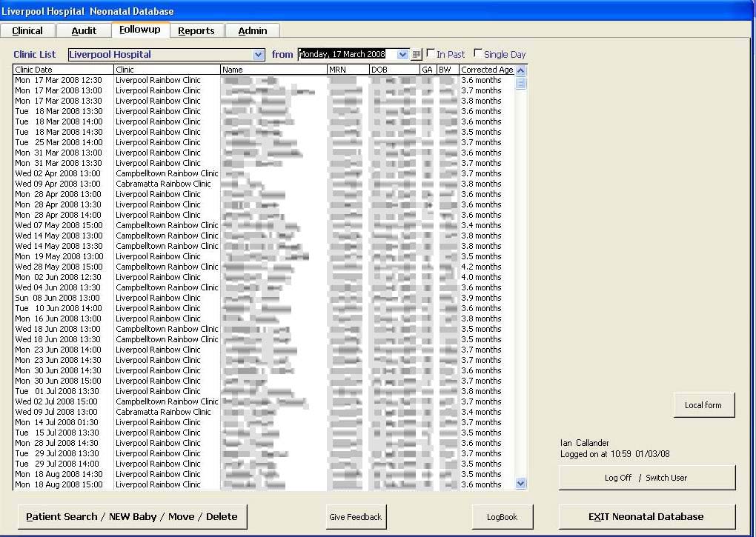Select the Admin tab
Image resolution: width=756 pixels, height=537 pixels.
click(252, 31)
